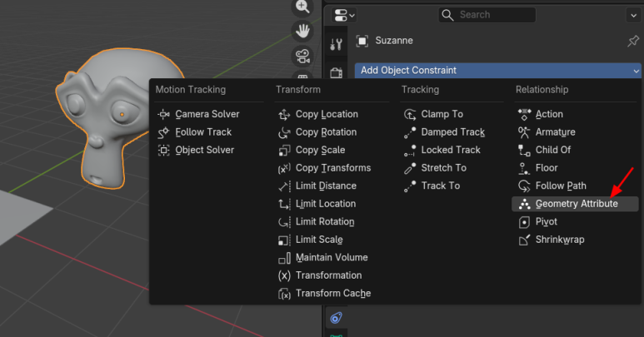
Task: Click the pan hand viewport icon
Action: [302, 31]
